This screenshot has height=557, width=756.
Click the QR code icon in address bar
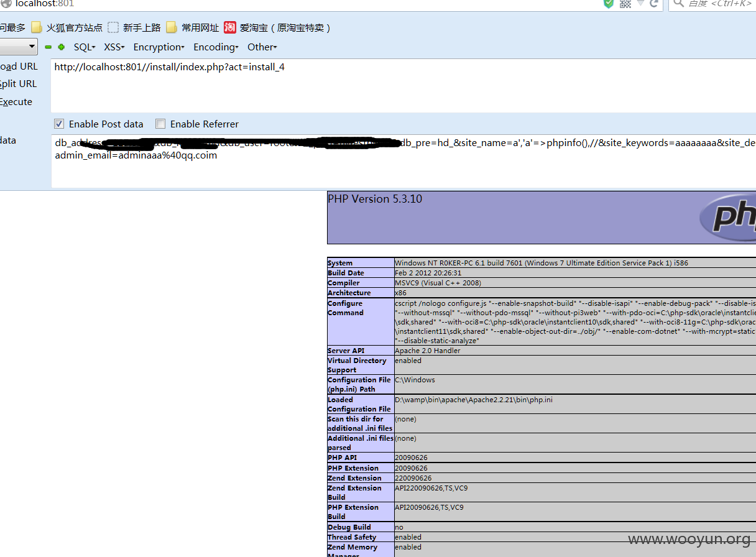pyautogui.click(x=625, y=3)
